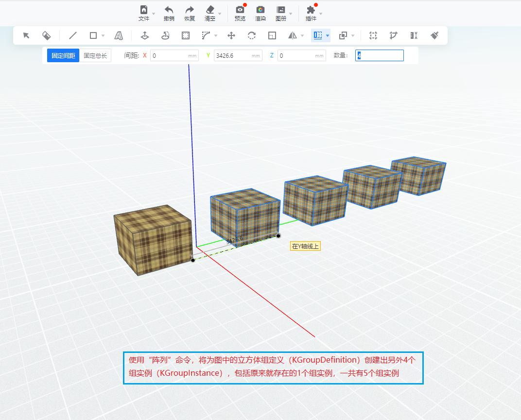
Task: Select the style brush tool icon
Action: (x=434, y=35)
